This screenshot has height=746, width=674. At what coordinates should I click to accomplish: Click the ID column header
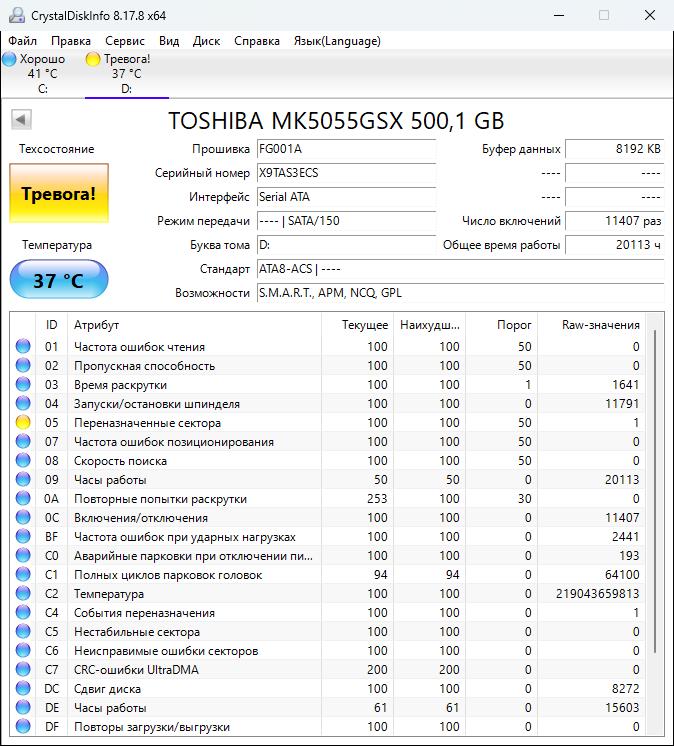point(51,325)
